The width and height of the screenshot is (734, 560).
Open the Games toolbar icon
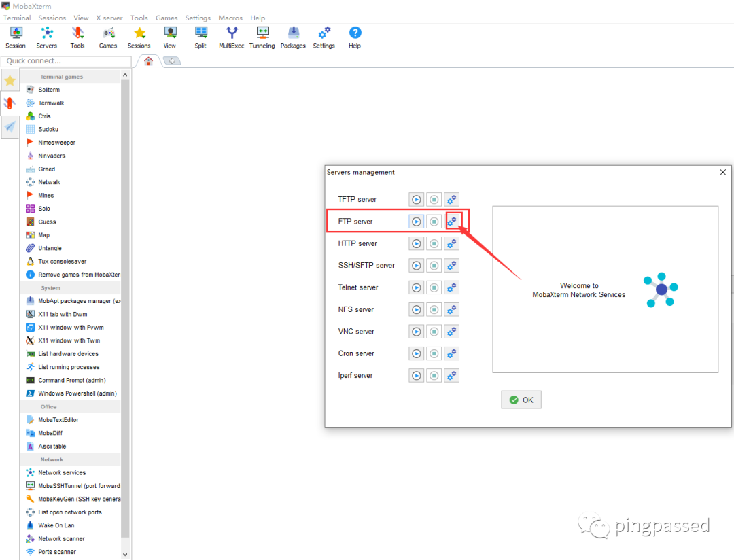click(x=108, y=37)
